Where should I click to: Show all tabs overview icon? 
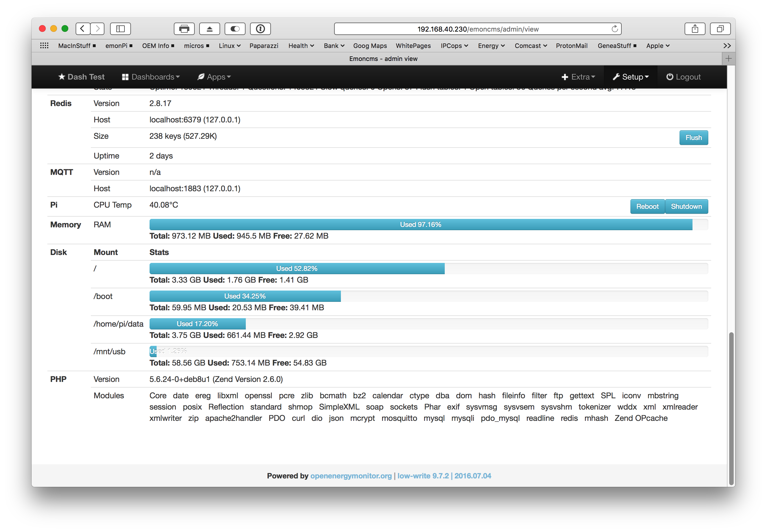[720, 29]
